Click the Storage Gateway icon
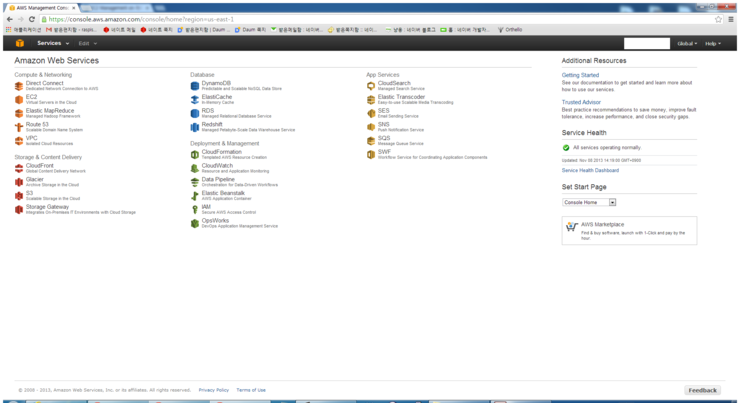Image resolution: width=740 pixels, height=403 pixels. pyautogui.click(x=19, y=210)
